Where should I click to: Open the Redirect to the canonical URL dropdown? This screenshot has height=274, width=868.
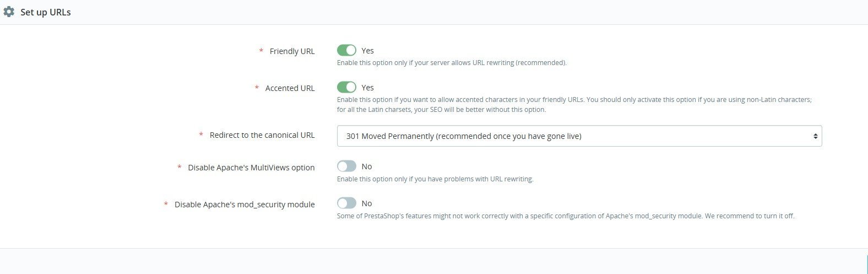tap(578, 136)
